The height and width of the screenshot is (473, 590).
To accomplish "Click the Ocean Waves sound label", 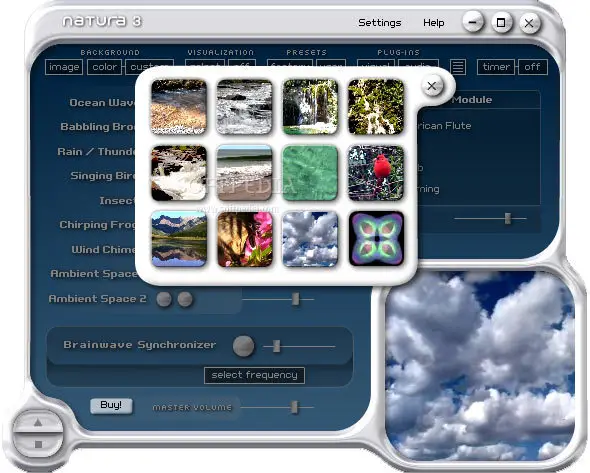I will pyautogui.click(x=102, y=103).
